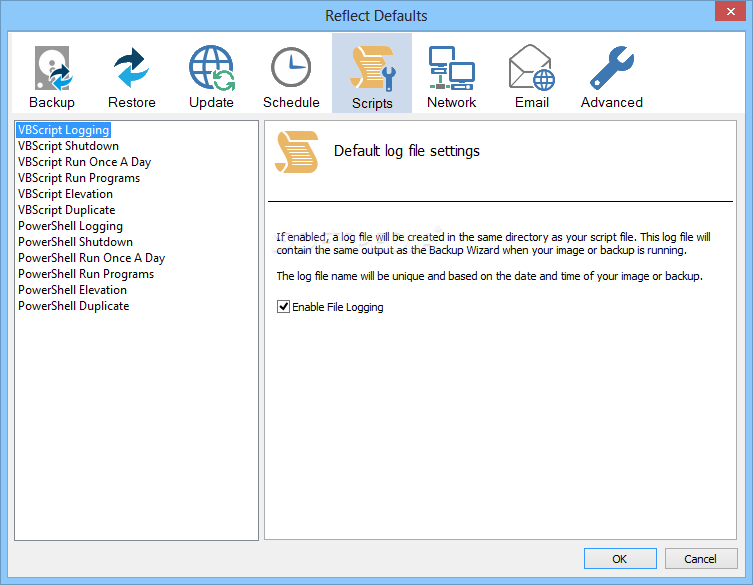Image resolution: width=753 pixels, height=585 pixels.
Task: Dismiss dialog with Cancel button
Action: pos(701,559)
